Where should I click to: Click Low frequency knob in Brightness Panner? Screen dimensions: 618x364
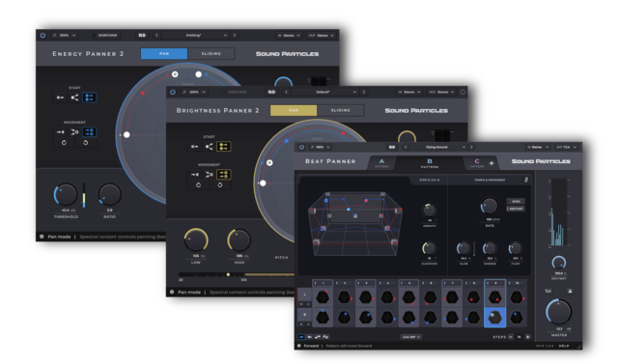pos(196,239)
